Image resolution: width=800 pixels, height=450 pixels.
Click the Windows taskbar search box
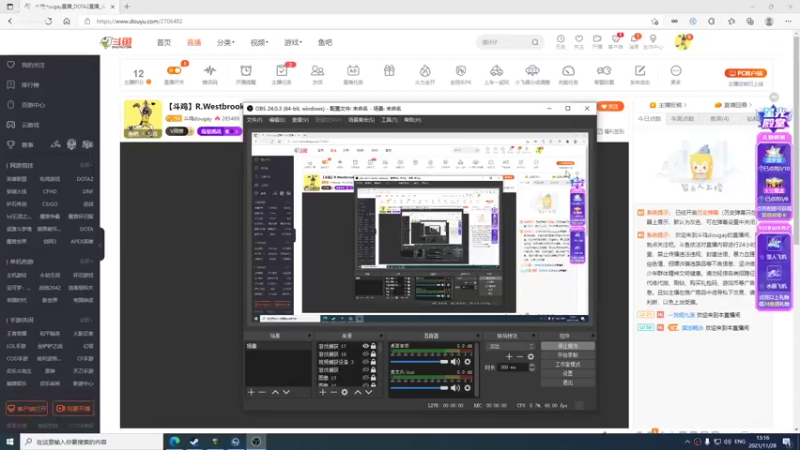coord(92,441)
